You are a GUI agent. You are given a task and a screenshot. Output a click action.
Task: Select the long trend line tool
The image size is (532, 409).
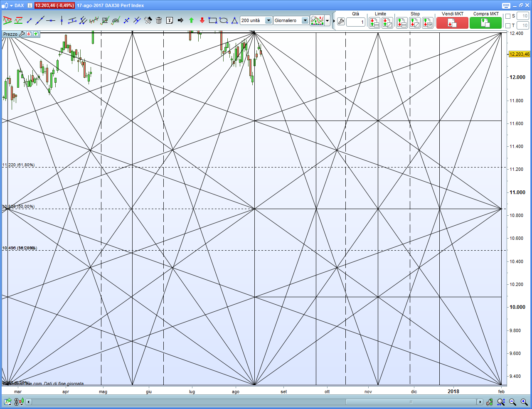(40, 20)
